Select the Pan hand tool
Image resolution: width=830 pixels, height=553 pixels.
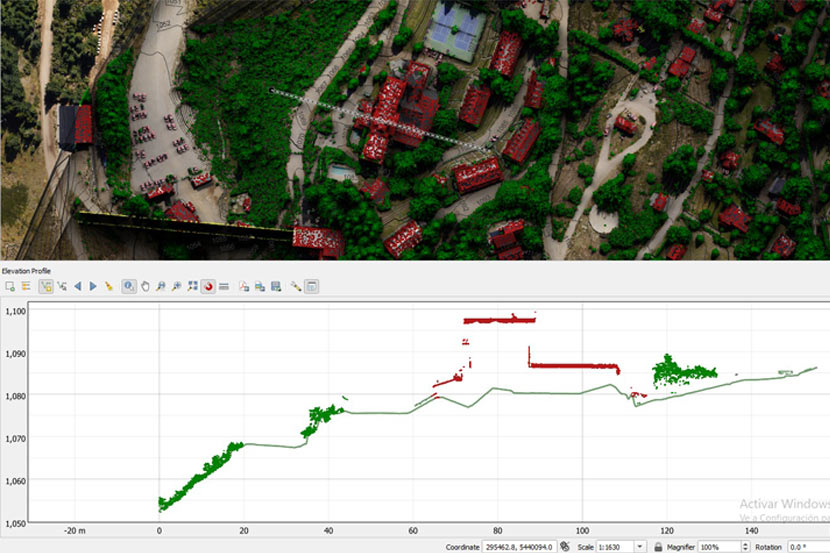click(x=145, y=286)
